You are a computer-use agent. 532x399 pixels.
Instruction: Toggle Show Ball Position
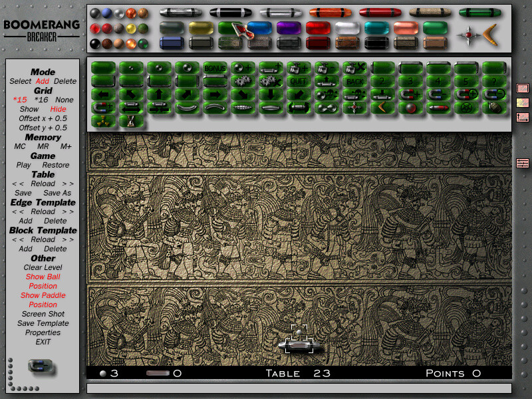pyautogui.click(x=43, y=281)
